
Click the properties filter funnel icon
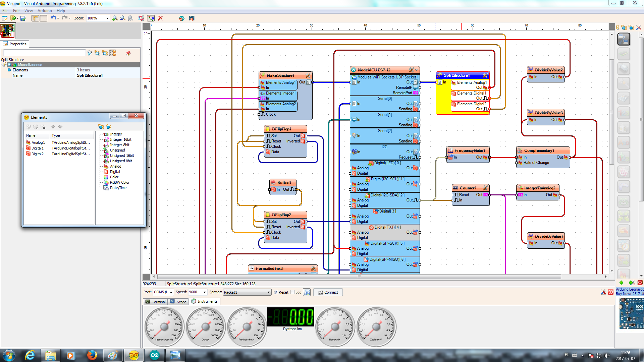[90, 53]
